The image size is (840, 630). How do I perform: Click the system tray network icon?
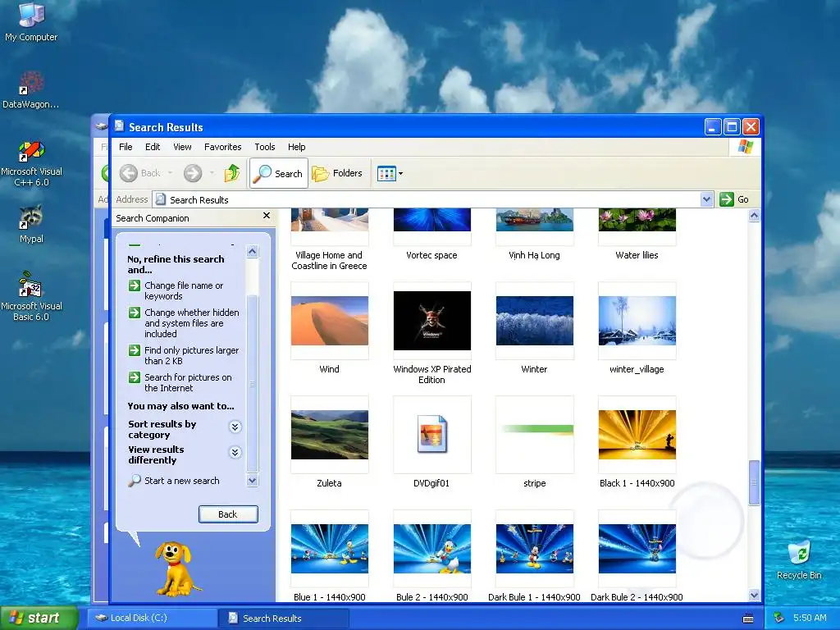[779, 618]
